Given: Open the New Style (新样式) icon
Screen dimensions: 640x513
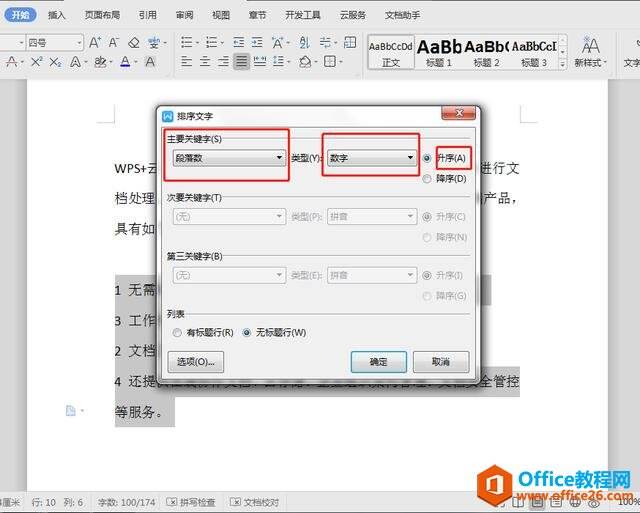Looking at the screenshot, I should pos(590,51).
